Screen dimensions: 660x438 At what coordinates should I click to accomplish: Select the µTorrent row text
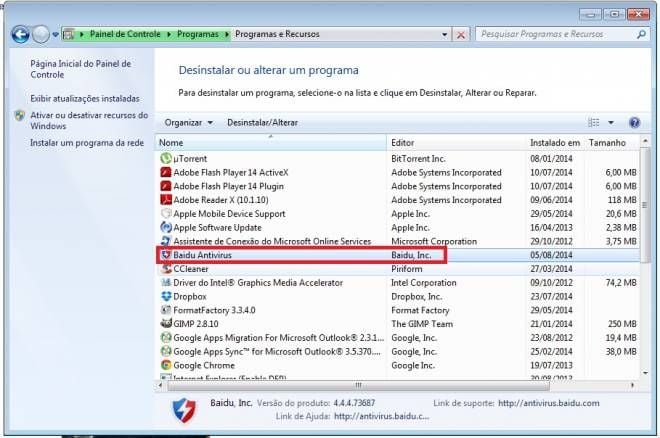[190, 159]
